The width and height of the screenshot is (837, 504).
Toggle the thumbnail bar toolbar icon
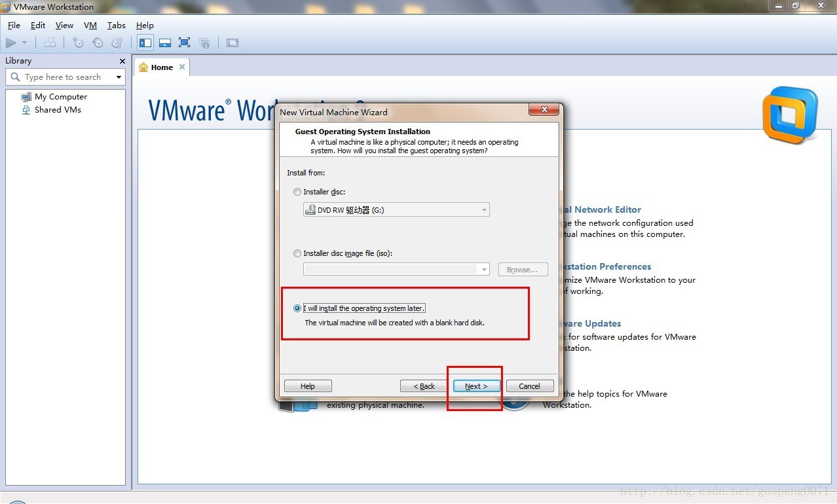tap(165, 43)
